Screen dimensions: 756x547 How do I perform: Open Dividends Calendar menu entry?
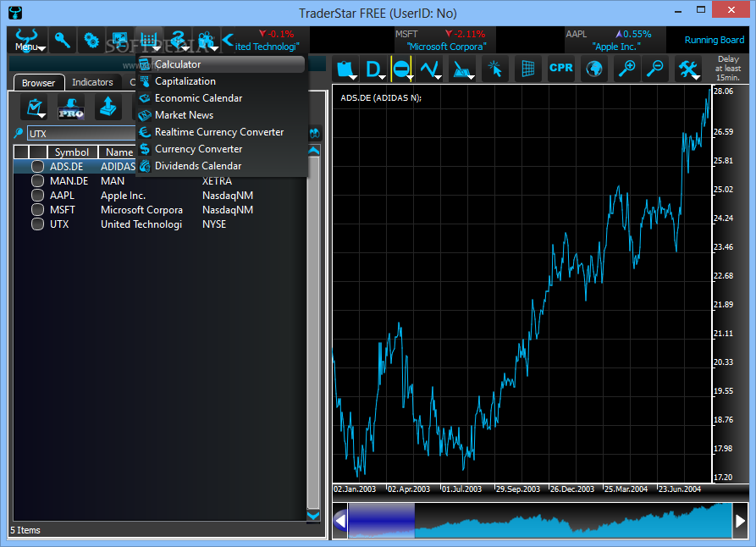pyautogui.click(x=222, y=165)
